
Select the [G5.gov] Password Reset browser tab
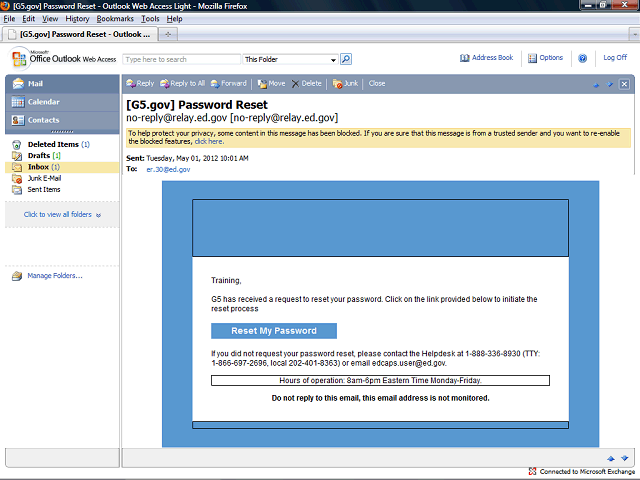pyautogui.click(x=80, y=34)
